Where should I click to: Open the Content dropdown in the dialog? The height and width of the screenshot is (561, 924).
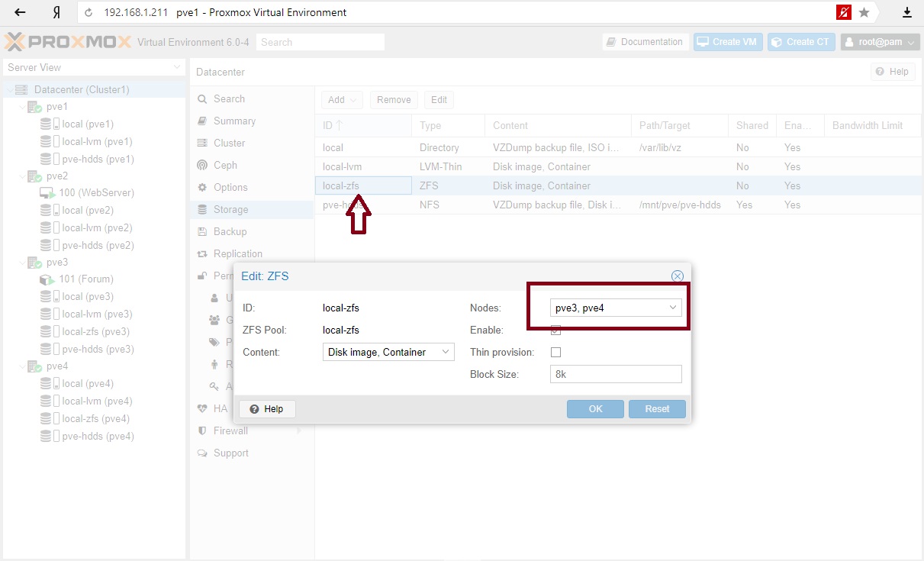pyautogui.click(x=446, y=352)
